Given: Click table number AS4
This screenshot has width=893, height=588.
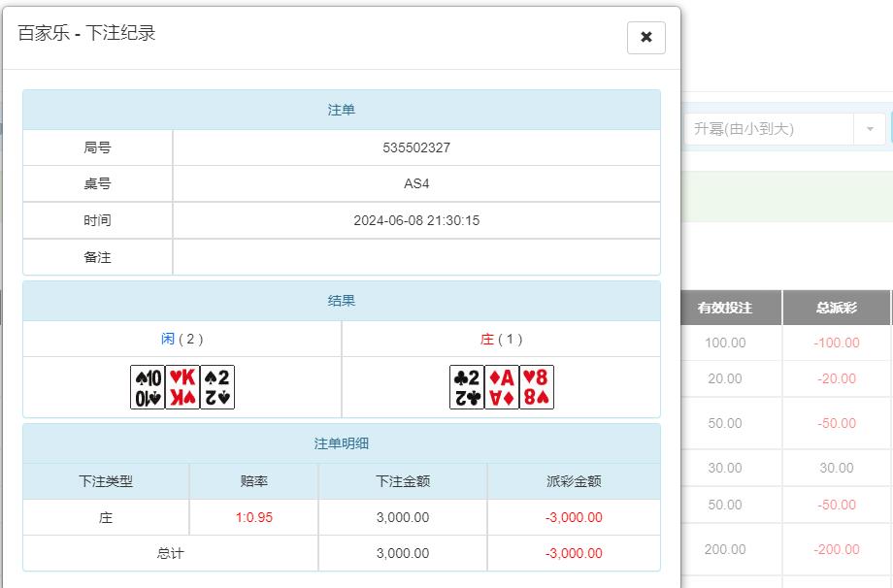Looking at the screenshot, I should (417, 182).
